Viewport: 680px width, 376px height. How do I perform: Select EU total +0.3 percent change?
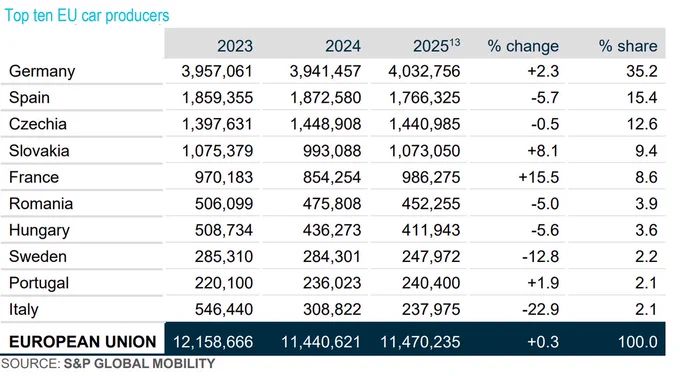pyautogui.click(x=543, y=342)
